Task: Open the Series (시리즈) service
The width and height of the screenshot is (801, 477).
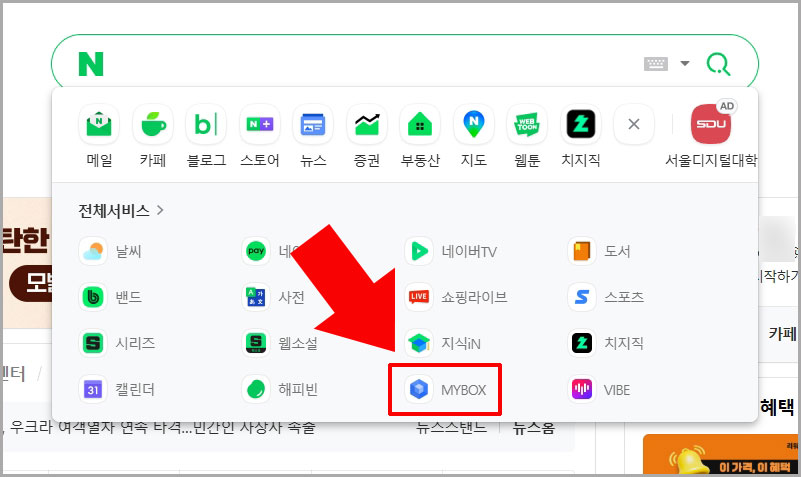Action: pyautogui.click(x=117, y=343)
